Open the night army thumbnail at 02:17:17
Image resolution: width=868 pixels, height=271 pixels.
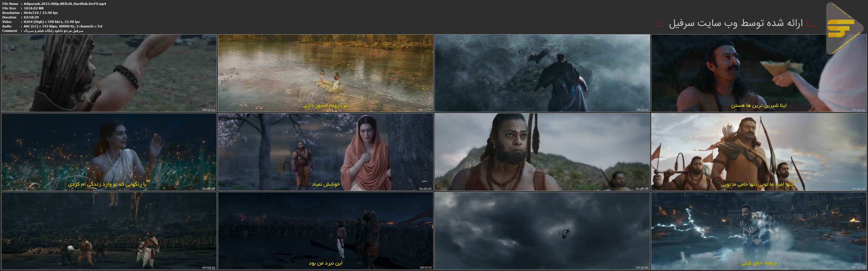click(x=326, y=231)
